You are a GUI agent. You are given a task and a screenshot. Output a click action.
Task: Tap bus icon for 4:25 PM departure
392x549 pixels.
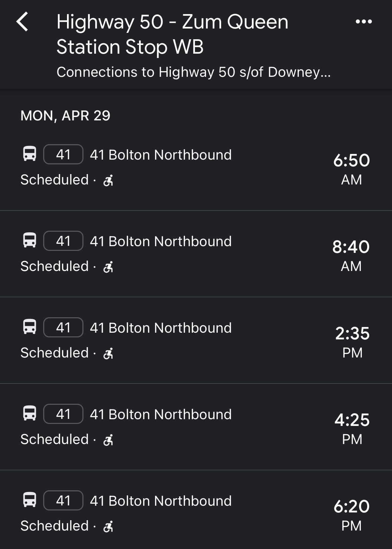point(29,414)
